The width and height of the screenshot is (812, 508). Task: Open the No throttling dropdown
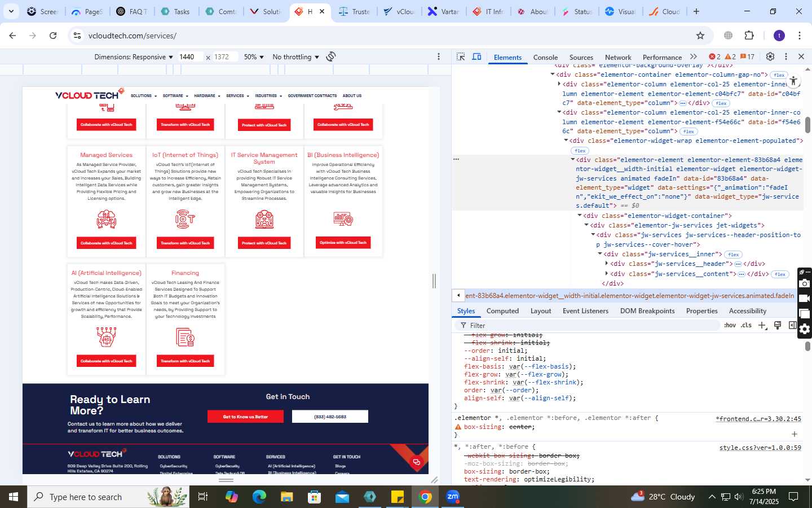295,57
